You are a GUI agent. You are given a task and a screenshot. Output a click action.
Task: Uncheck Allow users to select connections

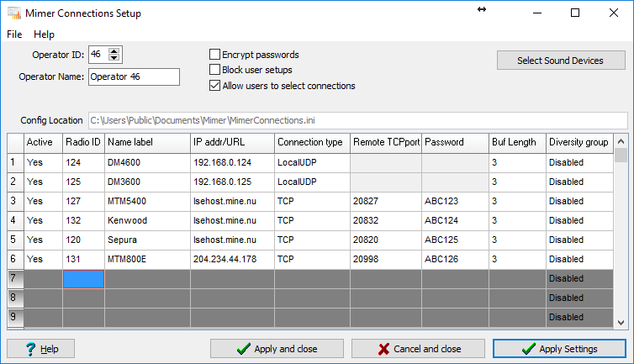tap(214, 86)
